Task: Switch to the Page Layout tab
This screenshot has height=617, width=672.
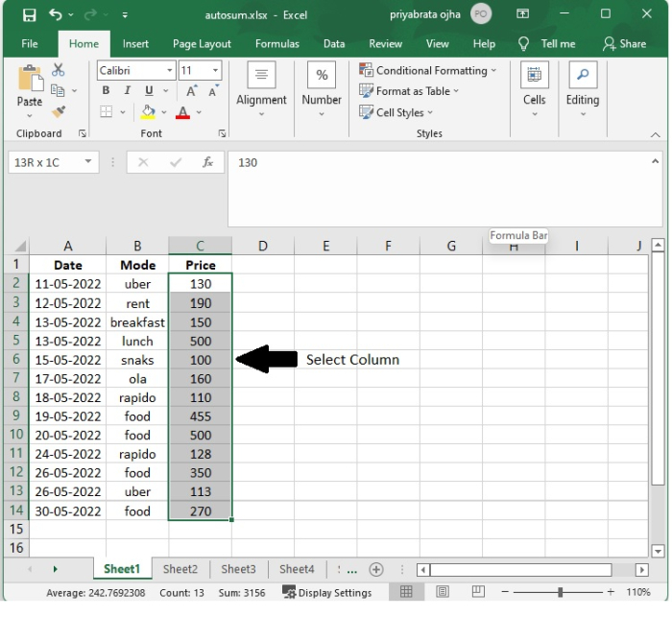Action: pos(202,44)
